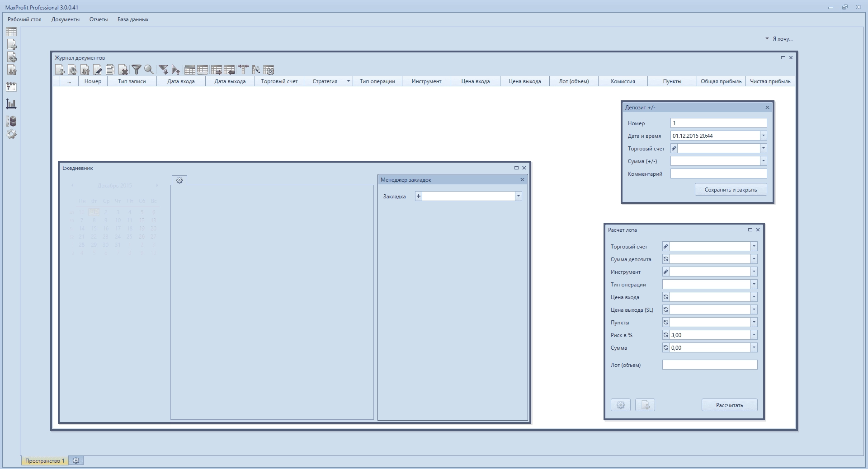Sort by the Номер column header
868x469 pixels.
93,81
